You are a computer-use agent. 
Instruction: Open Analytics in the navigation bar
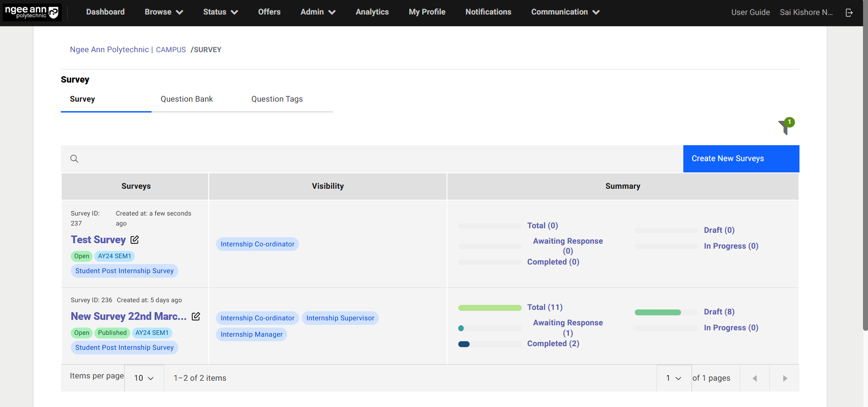372,12
